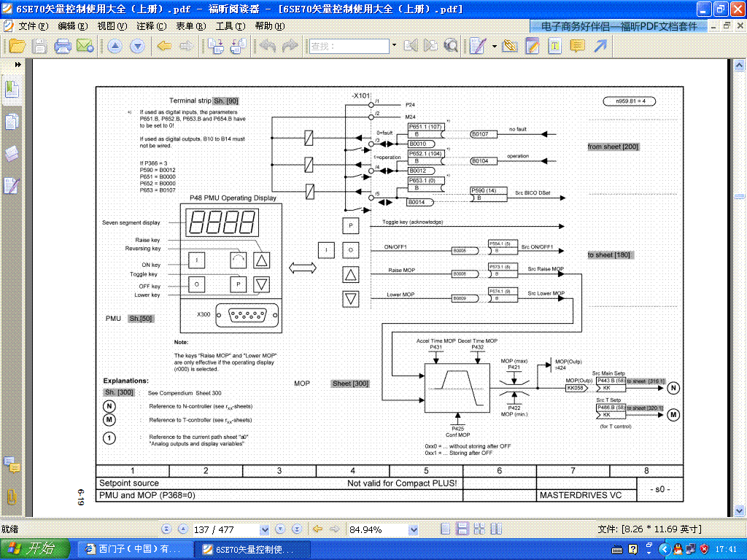Click the attach file paperclip tool

(510, 46)
